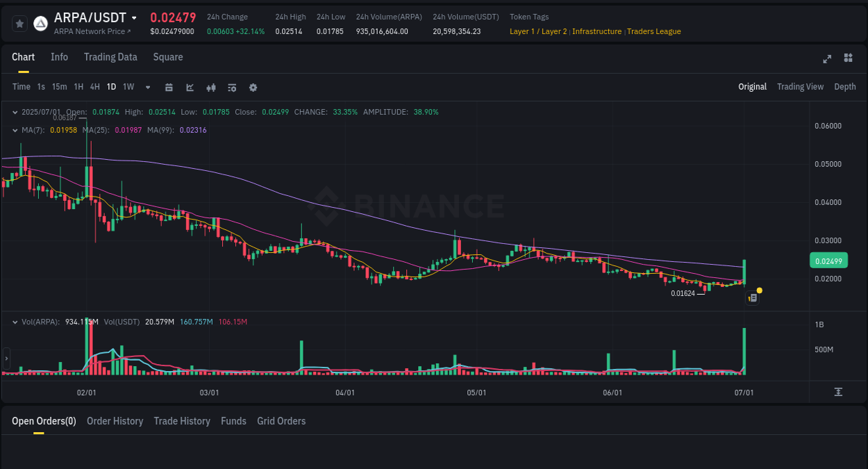Open the chart layout grid icon
Screen dimensions: 868x469
coord(848,59)
